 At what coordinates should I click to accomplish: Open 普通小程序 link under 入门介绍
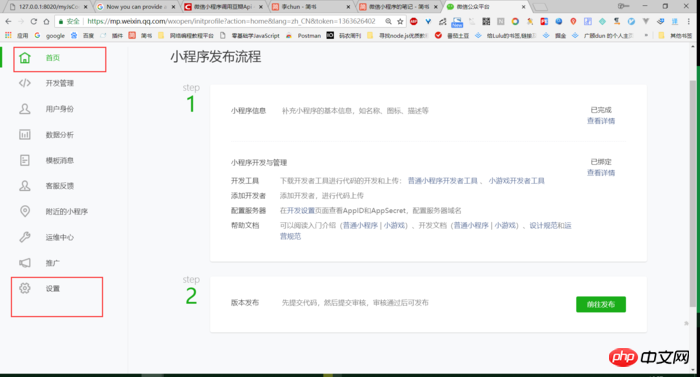pyautogui.click(x=360, y=225)
